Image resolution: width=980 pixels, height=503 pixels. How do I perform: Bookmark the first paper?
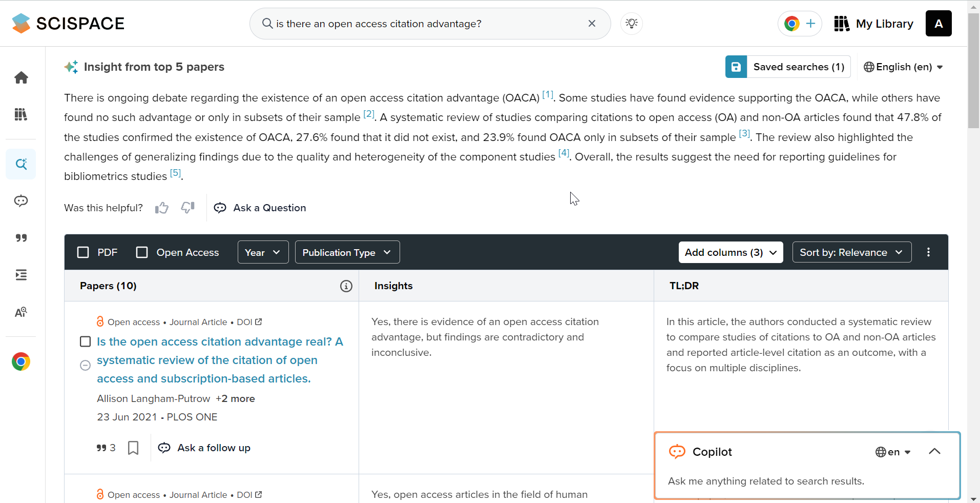point(133,448)
